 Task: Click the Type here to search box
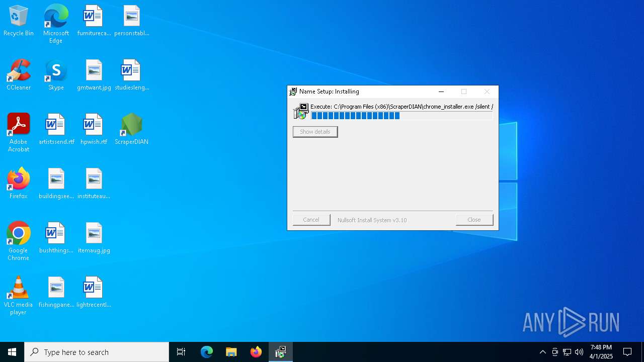(97, 352)
